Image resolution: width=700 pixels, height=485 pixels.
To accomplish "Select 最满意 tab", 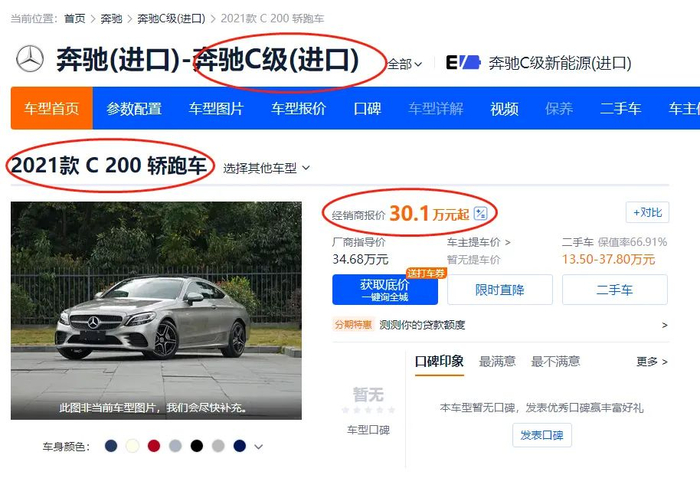I will click(x=497, y=361).
